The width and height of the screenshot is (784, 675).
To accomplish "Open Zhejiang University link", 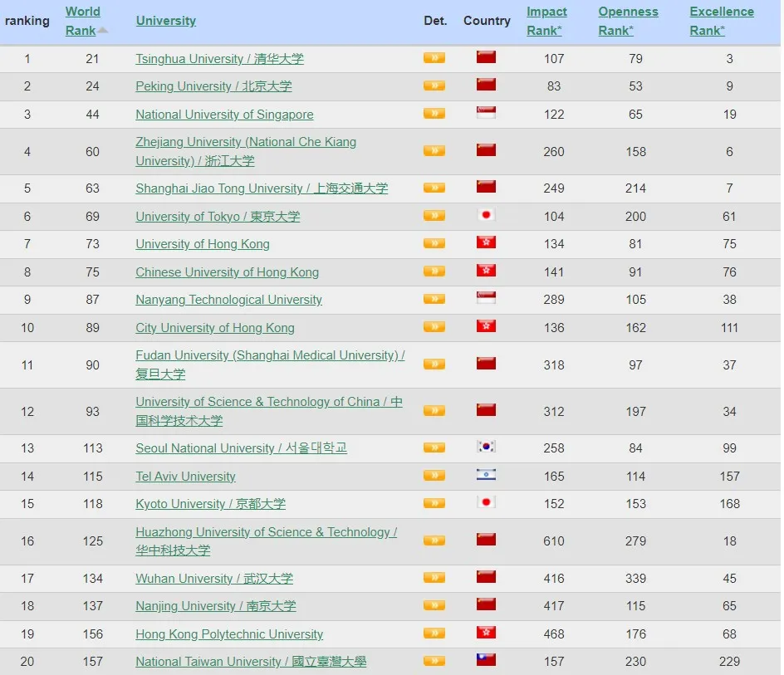I will 246,151.
